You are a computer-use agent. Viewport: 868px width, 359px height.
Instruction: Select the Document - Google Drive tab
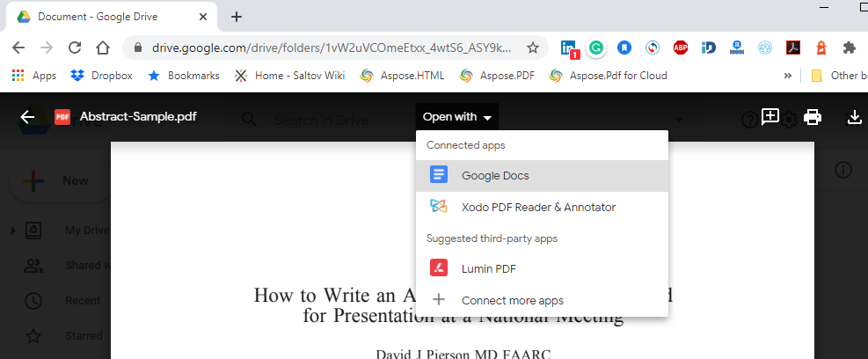tap(112, 17)
